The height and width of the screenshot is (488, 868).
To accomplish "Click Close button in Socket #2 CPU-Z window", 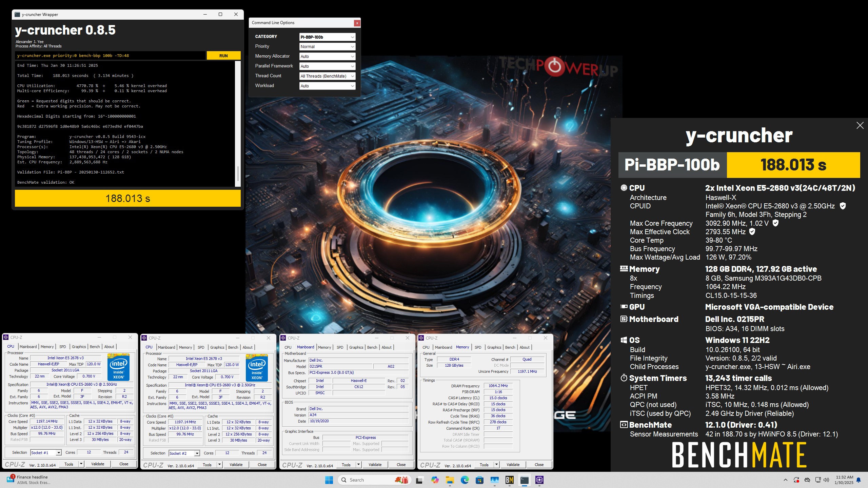I will [x=262, y=465].
